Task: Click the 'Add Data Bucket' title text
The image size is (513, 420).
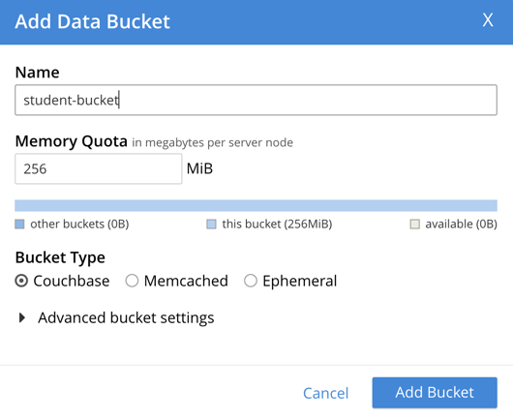Action: pos(93,21)
